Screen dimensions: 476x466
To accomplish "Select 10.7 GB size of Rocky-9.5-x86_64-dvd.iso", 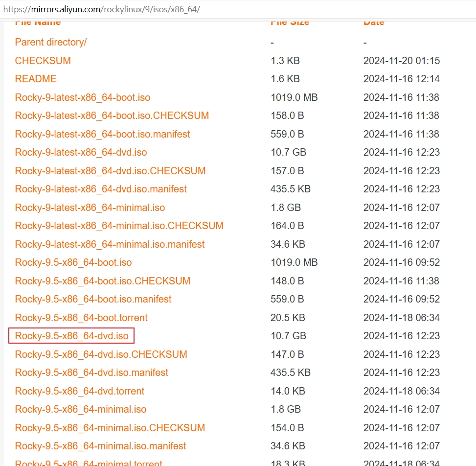I will [289, 336].
